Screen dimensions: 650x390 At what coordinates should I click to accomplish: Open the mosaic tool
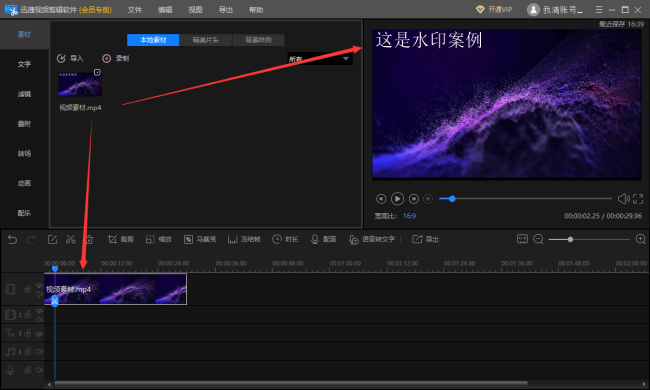click(200, 240)
